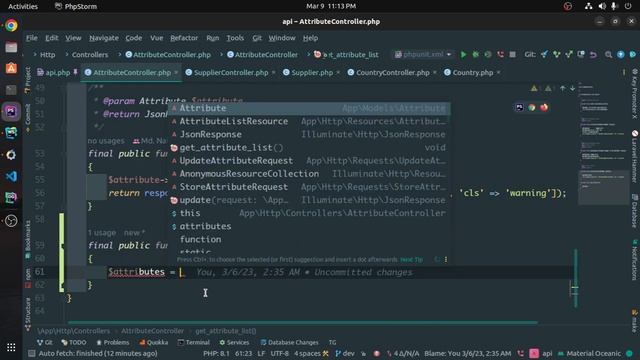640x360 pixels.
Task: Pick StoreAttributeRequest from completion list
Action: 310,187
